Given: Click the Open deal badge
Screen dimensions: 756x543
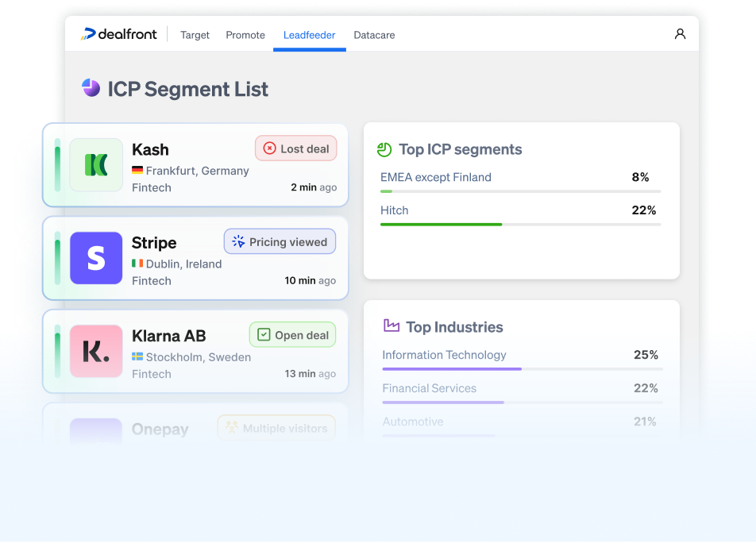Looking at the screenshot, I should 293,334.
